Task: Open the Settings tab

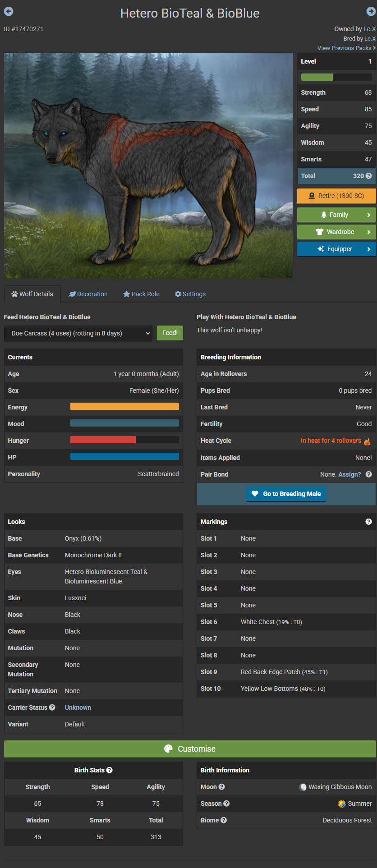Action: coord(190,294)
